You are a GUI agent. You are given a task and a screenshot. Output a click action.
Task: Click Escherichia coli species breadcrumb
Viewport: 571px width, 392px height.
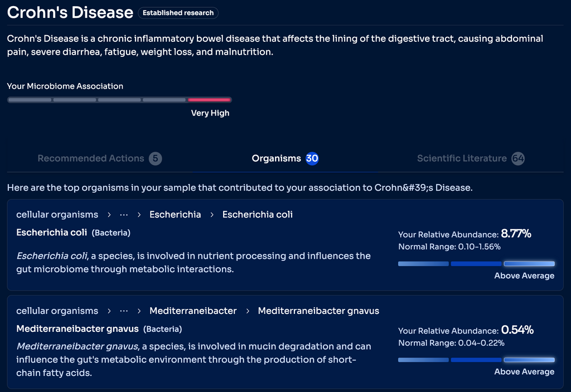pyautogui.click(x=257, y=215)
